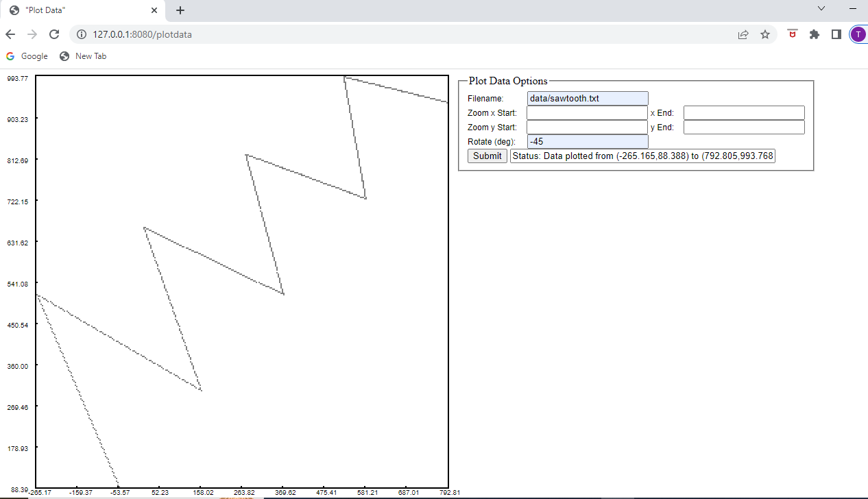Bookmark the page with the star icon

click(x=765, y=34)
